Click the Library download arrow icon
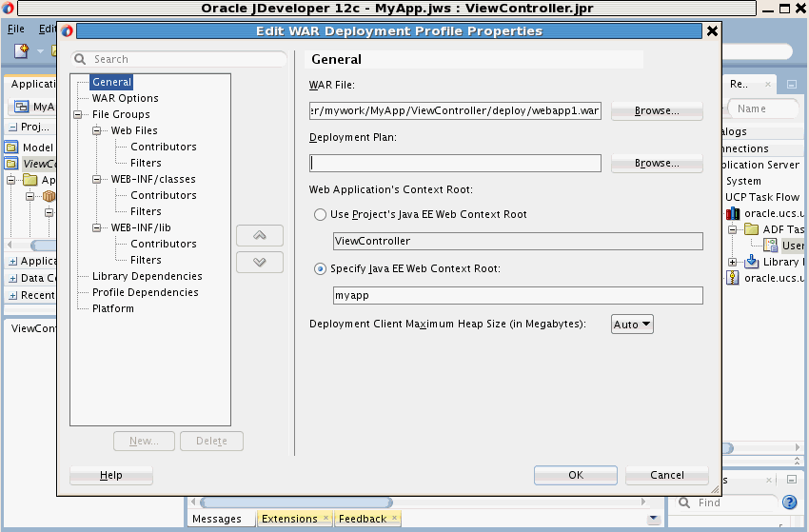This screenshot has height=532, width=809. tap(751, 262)
